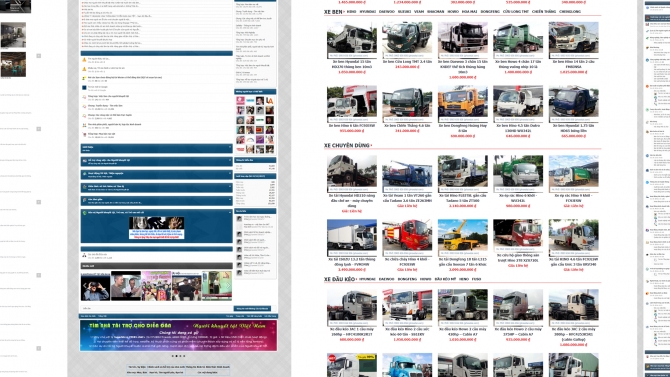This screenshot has height=377, width=670.
Task: Collapse the Hoạt động từ thiện forum category
Action: click(x=230, y=174)
